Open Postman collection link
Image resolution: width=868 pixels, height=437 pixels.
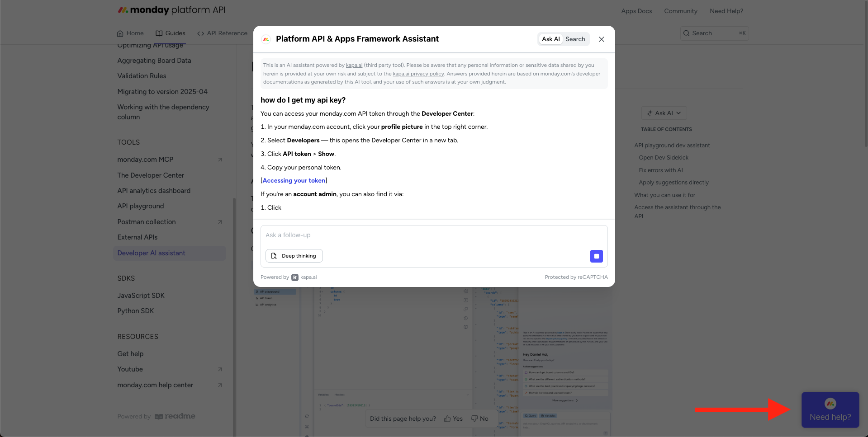tap(147, 222)
